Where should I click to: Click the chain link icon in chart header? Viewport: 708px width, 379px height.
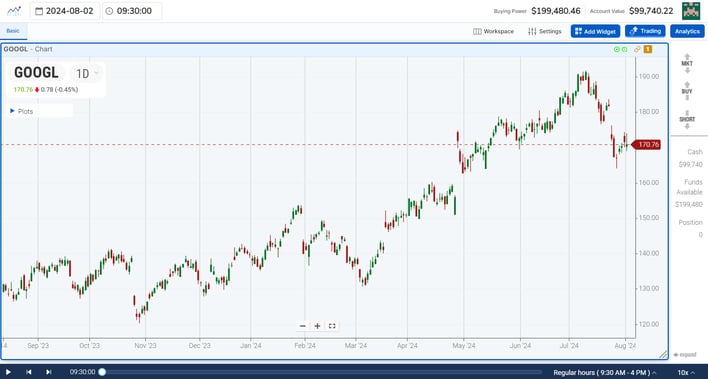(637, 49)
